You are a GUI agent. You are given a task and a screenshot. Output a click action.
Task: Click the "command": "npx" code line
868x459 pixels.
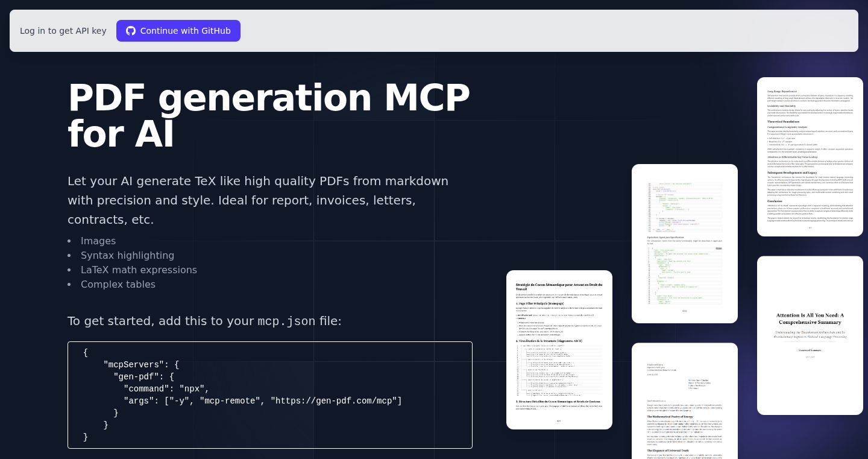(166, 389)
